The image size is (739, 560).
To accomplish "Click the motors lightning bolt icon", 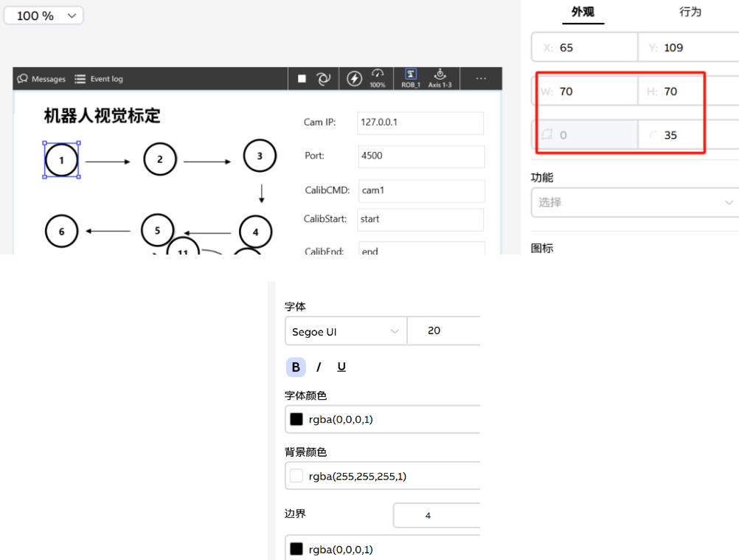I will 355,79.
